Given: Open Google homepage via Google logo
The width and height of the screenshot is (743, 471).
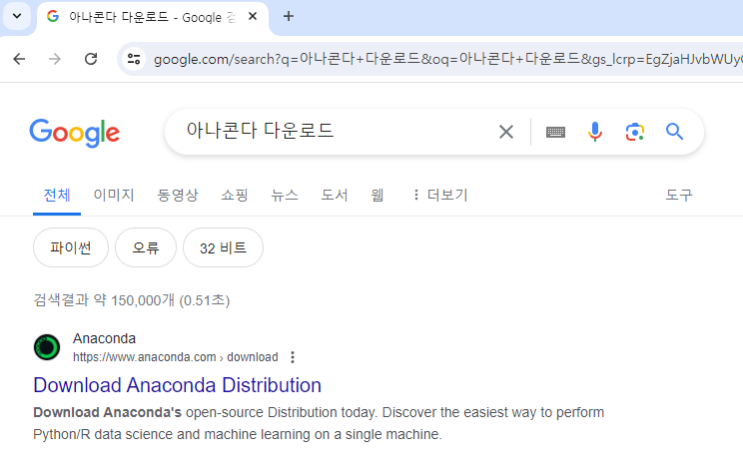Looking at the screenshot, I should tap(74, 133).
